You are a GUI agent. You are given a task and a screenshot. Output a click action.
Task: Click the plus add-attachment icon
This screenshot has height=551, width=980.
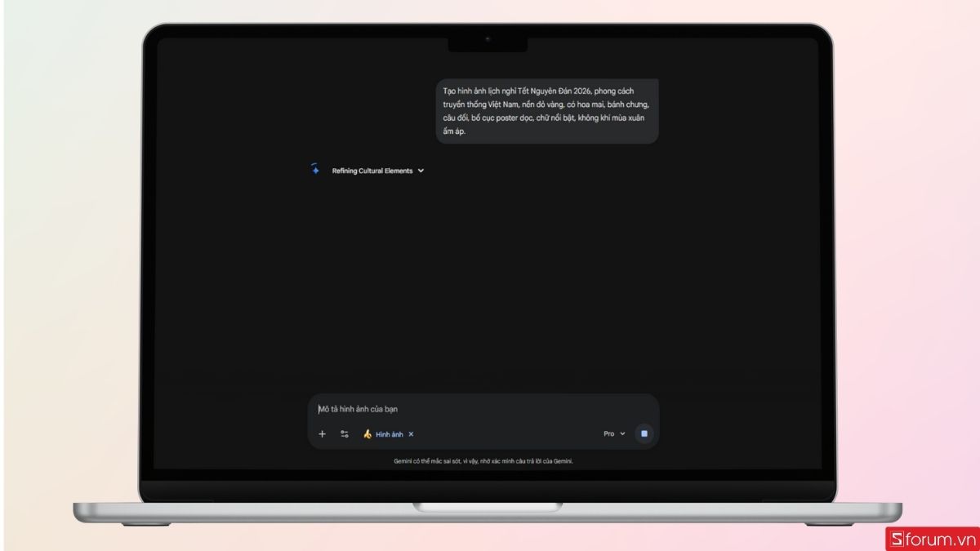(x=322, y=434)
